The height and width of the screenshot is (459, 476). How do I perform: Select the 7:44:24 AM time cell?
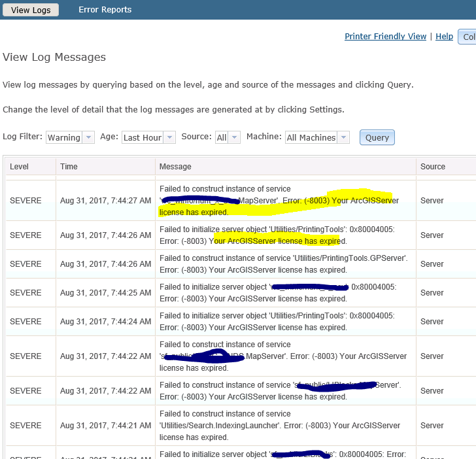(x=105, y=322)
